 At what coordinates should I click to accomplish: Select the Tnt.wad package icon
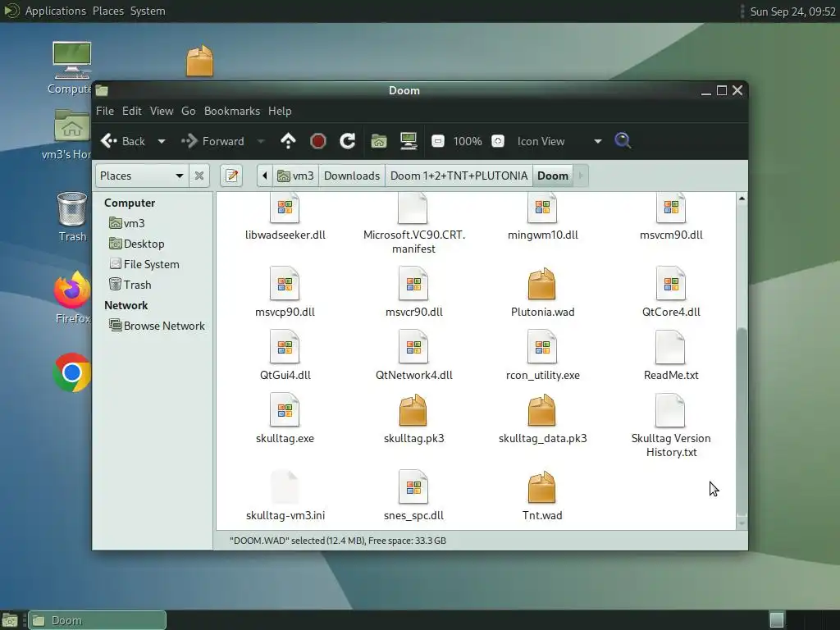(541, 487)
